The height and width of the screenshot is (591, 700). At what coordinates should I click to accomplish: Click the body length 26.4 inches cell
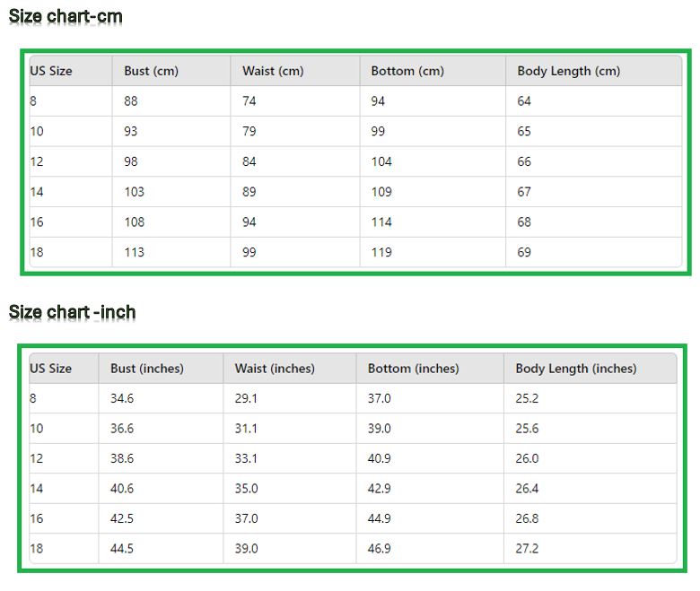tap(527, 489)
